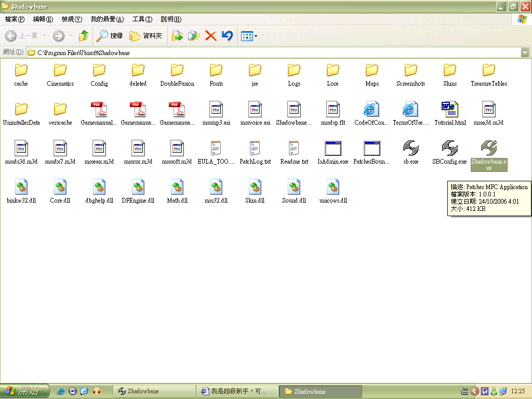Select the unicows.dll file
The image size is (532, 399).
point(333,192)
